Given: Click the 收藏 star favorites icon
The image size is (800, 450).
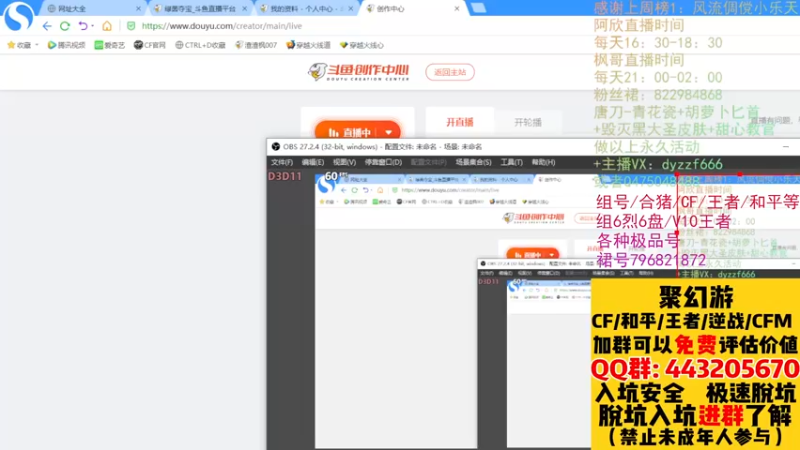Looking at the screenshot, I should pos(11,45).
